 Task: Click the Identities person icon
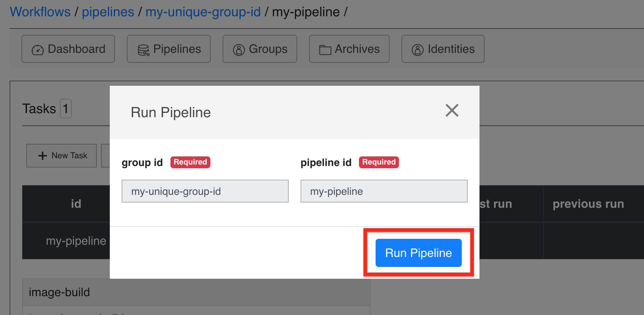coord(418,50)
